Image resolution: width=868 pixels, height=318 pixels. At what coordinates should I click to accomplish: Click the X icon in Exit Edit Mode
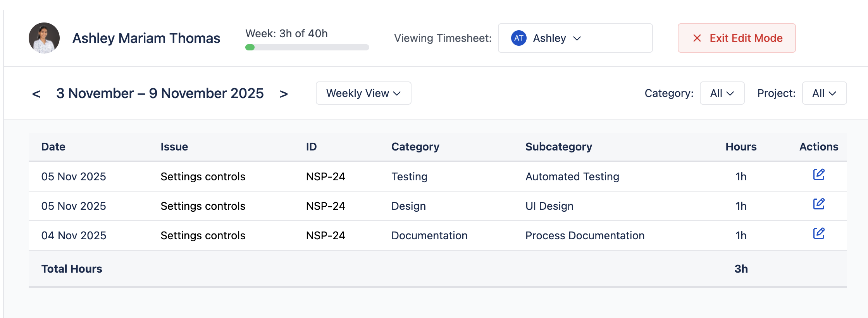point(697,38)
